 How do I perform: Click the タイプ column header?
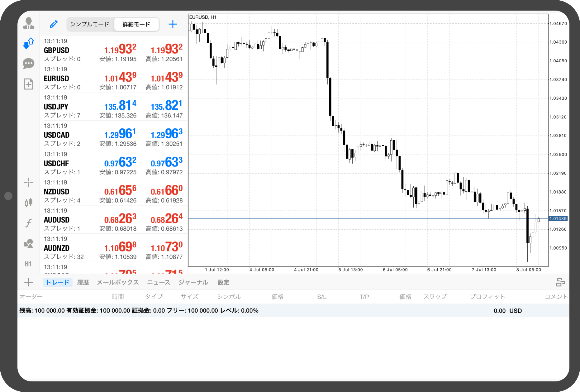click(154, 297)
